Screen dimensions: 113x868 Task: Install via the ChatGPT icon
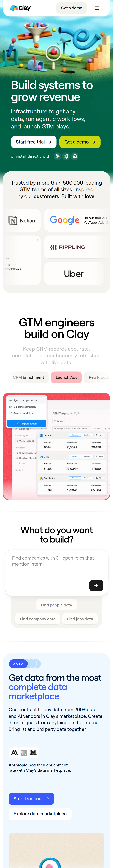tap(66, 156)
